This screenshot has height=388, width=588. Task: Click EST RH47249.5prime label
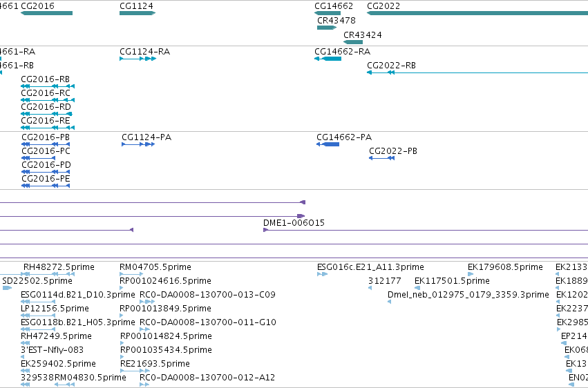(56, 336)
